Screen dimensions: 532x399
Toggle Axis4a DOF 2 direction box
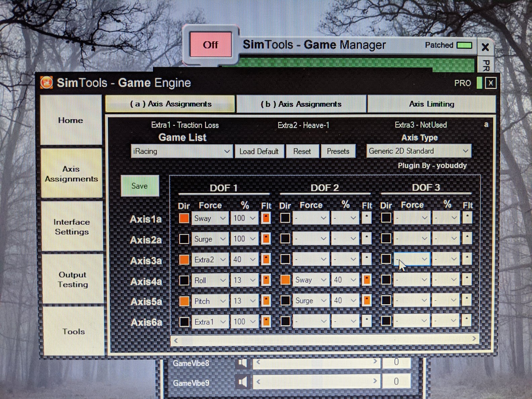[x=285, y=280]
